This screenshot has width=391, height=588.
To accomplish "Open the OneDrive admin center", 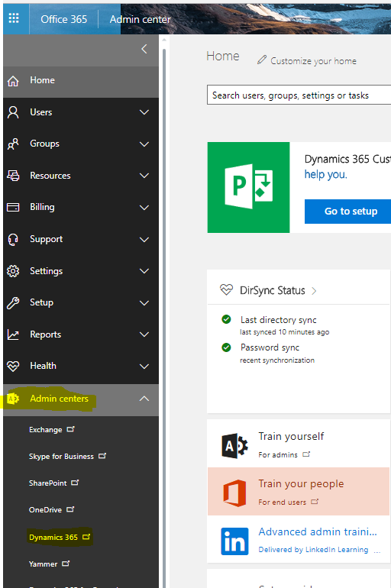I will [x=45, y=510].
